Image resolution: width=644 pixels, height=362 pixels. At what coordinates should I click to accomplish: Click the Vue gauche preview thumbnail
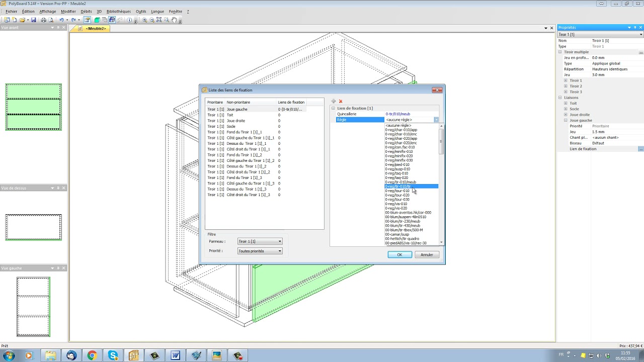coord(33,307)
